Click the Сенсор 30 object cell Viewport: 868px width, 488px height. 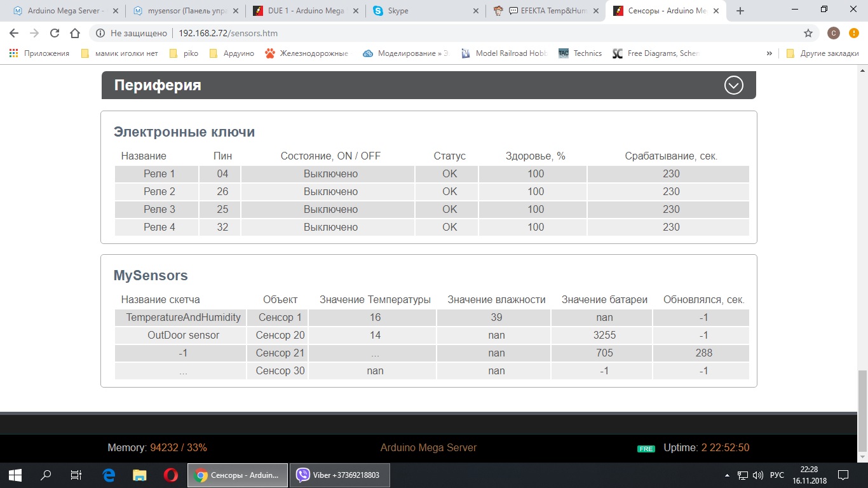tap(277, 371)
